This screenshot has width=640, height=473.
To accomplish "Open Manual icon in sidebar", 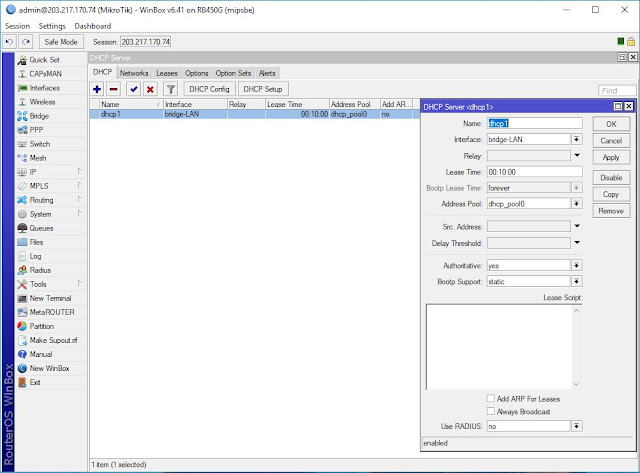I will (x=22, y=354).
